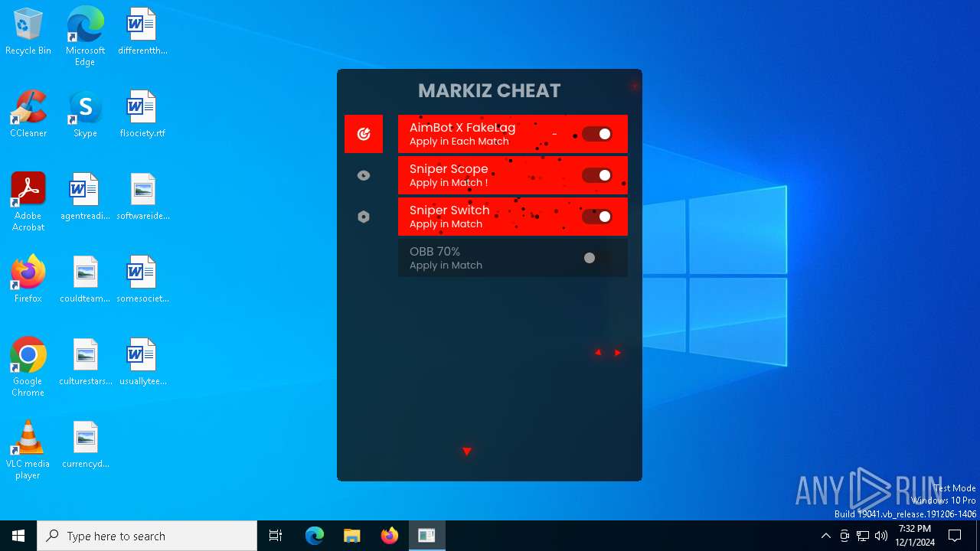This screenshot has width=980, height=551.
Task: Click the Sniper Scope label
Action: [x=449, y=169]
